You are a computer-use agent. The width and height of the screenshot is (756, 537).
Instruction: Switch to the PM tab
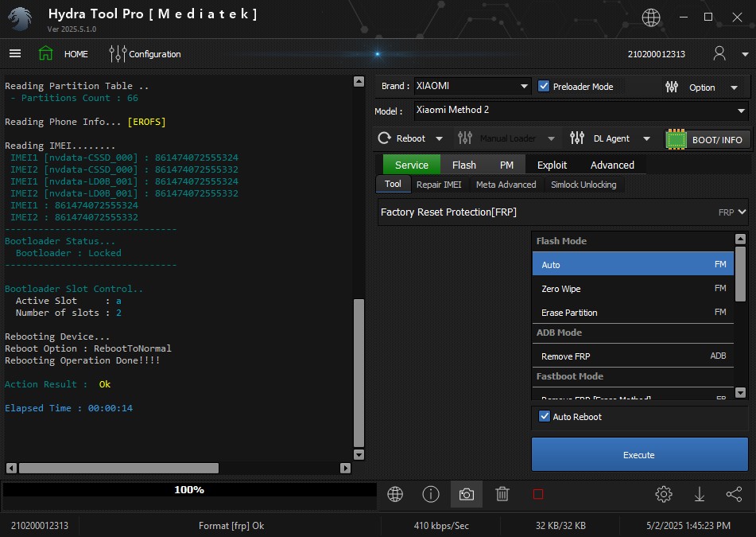[x=506, y=165]
